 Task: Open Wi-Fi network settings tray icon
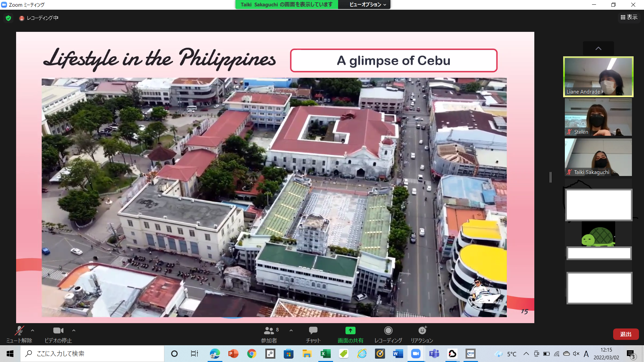pos(557,354)
